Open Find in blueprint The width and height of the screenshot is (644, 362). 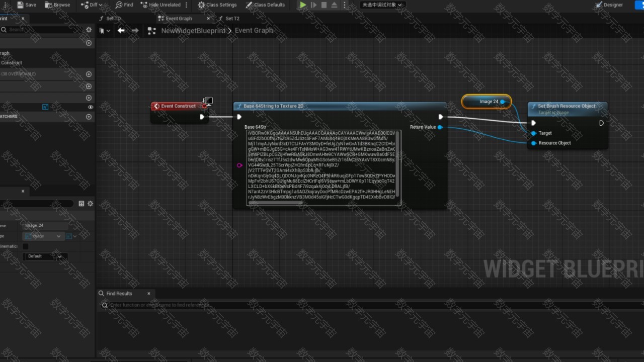(124, 5)
